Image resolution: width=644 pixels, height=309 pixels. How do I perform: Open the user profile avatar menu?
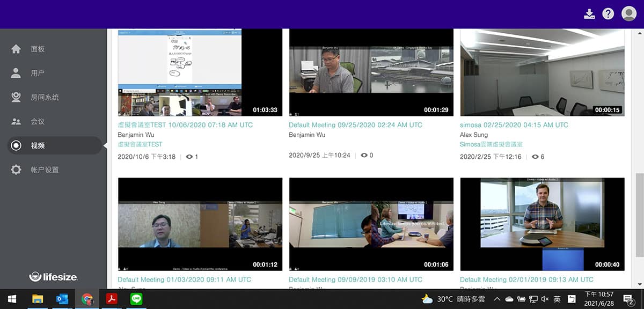(629, 14)
